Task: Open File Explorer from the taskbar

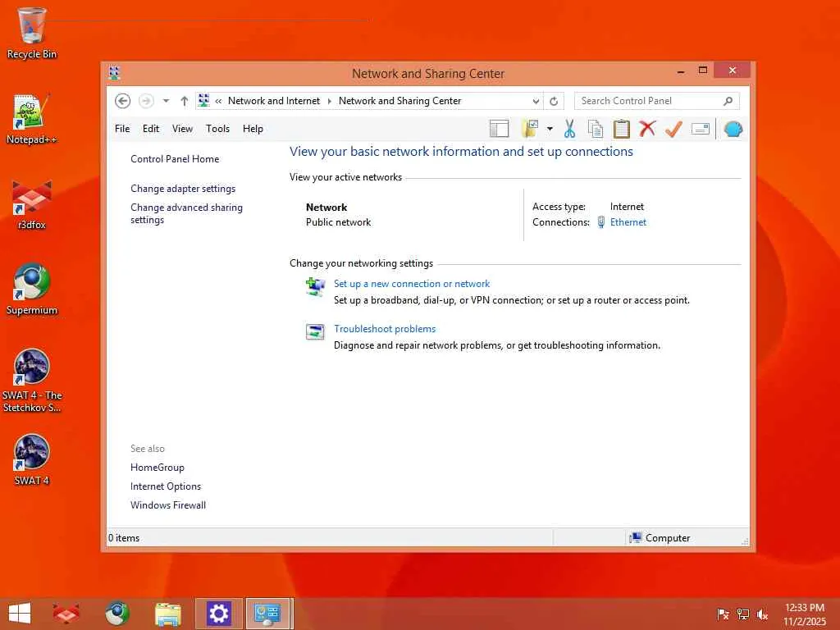Action: [x=167, y=614]
